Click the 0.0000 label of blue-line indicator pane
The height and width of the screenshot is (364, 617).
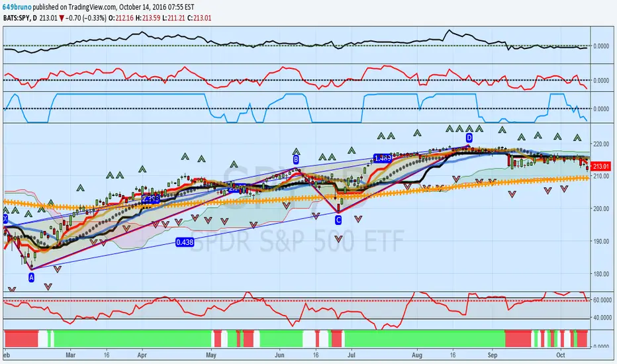click(601, 109)
